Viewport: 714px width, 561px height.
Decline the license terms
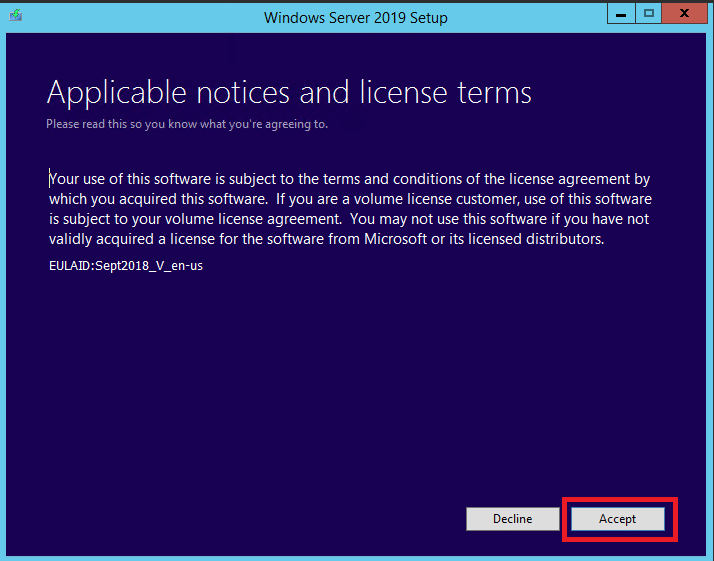513,519
